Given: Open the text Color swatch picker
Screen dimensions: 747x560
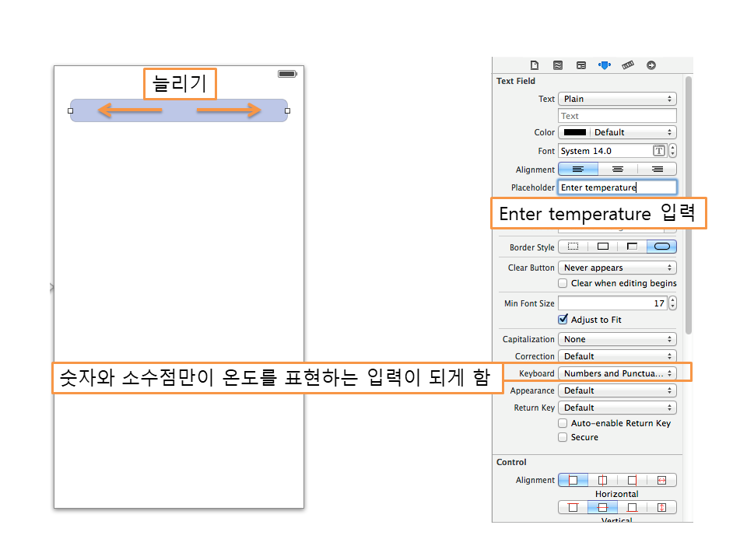Looking at the screenshot, I should click(575, 132).
